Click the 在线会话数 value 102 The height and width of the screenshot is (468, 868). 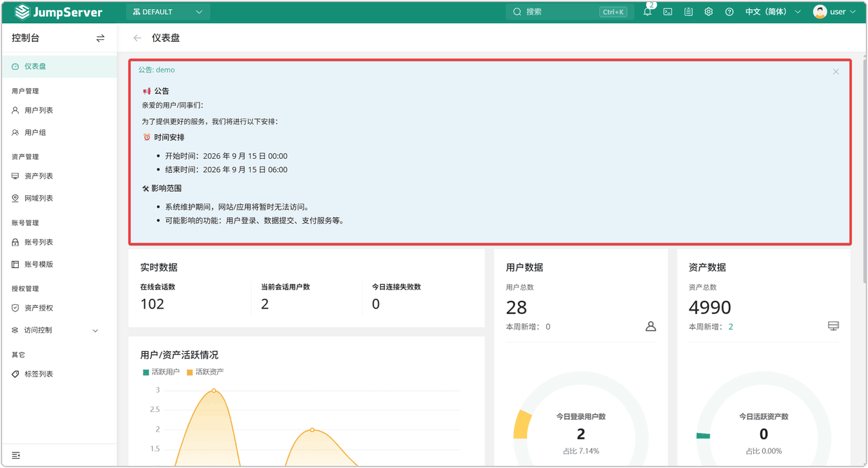click(x=152, y=304)
